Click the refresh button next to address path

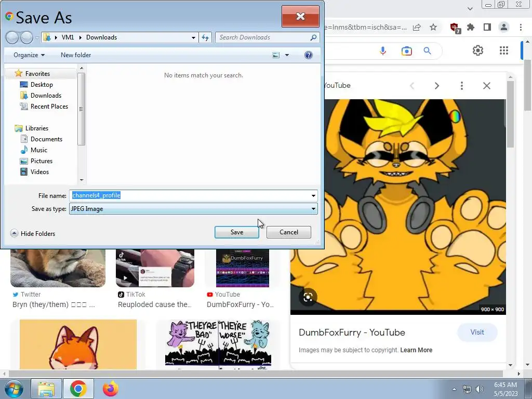(x=205, y=37)
